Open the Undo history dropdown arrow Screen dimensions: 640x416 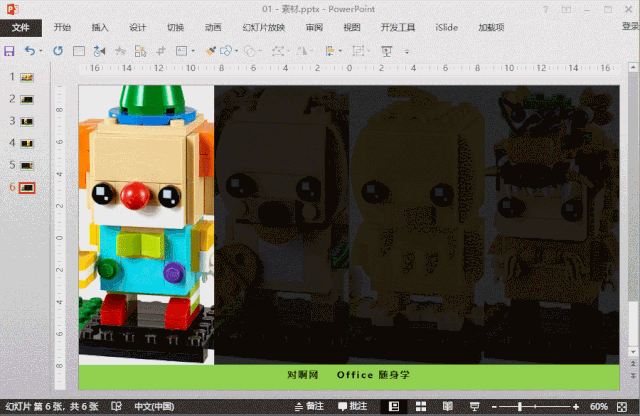click(41, 51)
